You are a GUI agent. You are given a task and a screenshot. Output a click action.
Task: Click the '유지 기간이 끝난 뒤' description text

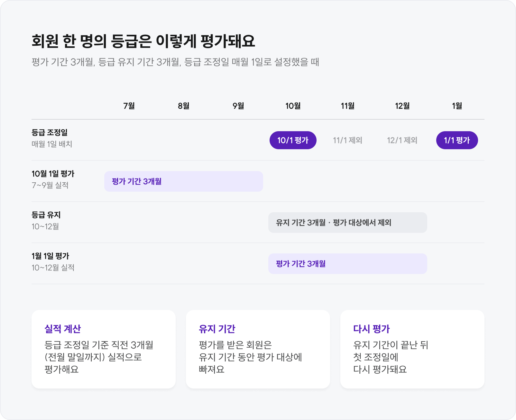pos(391,345)
